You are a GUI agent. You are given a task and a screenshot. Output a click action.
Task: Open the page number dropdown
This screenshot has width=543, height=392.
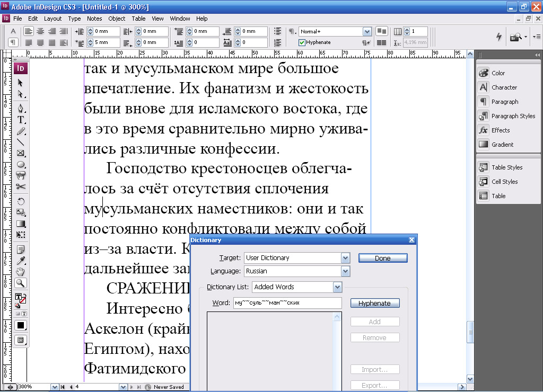[x=123, y=387]
